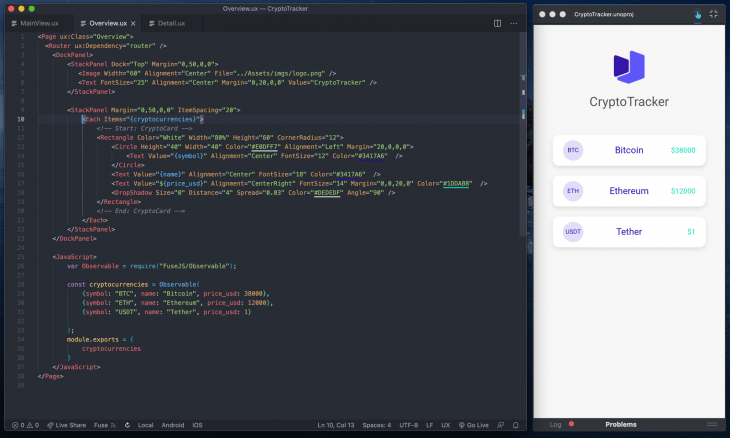
Task: Click the USDT circle badge
Action: [573, 232]
